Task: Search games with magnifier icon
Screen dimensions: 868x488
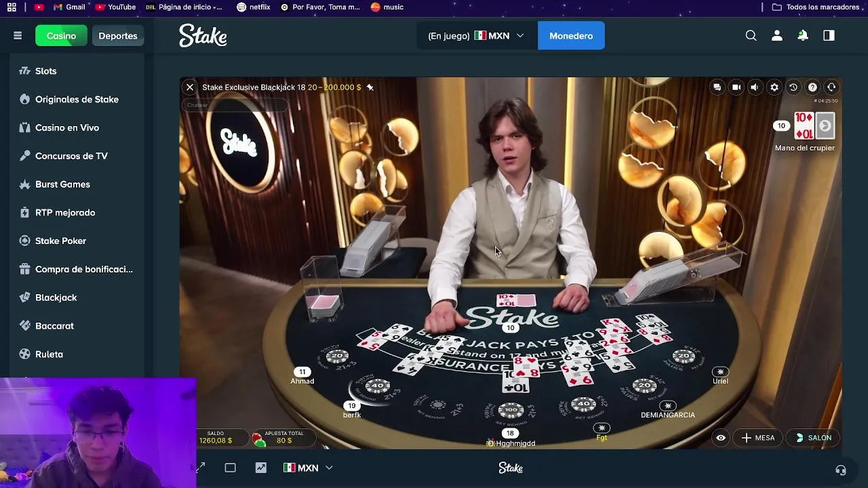Action: coord(751,36)
